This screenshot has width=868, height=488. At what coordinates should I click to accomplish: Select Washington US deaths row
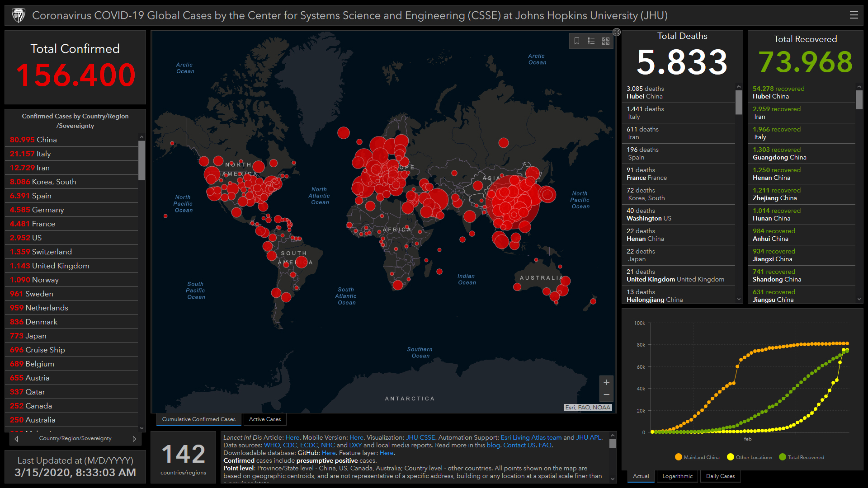coord(679,215)
